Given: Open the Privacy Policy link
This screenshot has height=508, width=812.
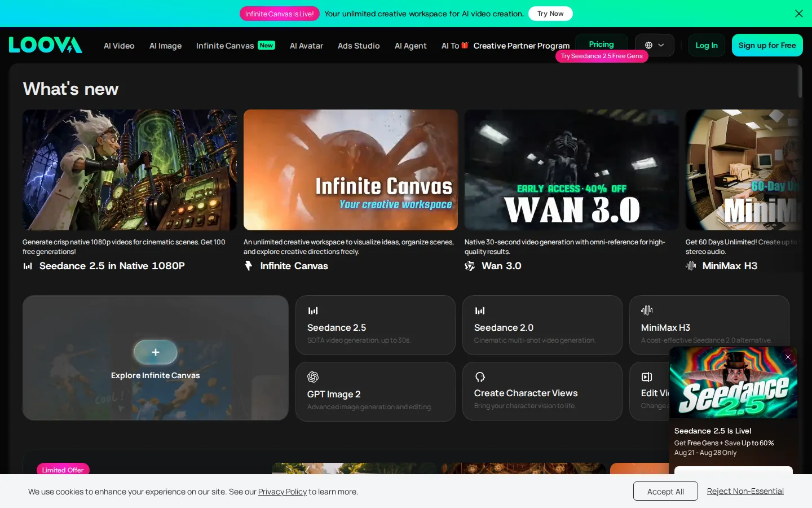Looking at the screenshot, I should pos(283,492).
